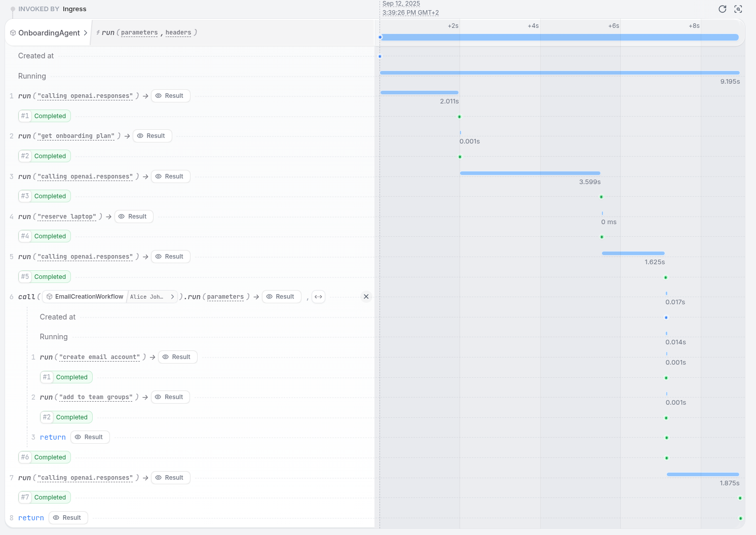Show Result of "get onboarding plan" step
The height and width of the screenshot is (535, 756).
pos(152,136)
